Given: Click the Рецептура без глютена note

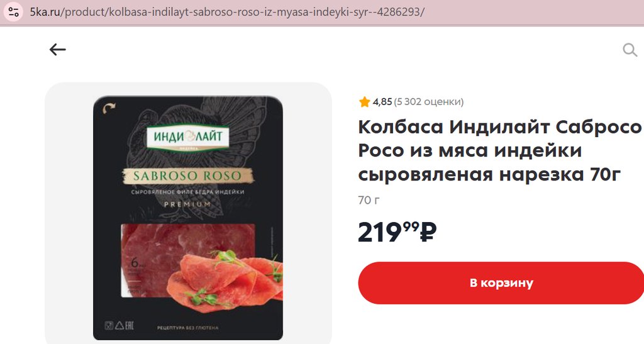Looking at the screenshot, I should [187, 328].
